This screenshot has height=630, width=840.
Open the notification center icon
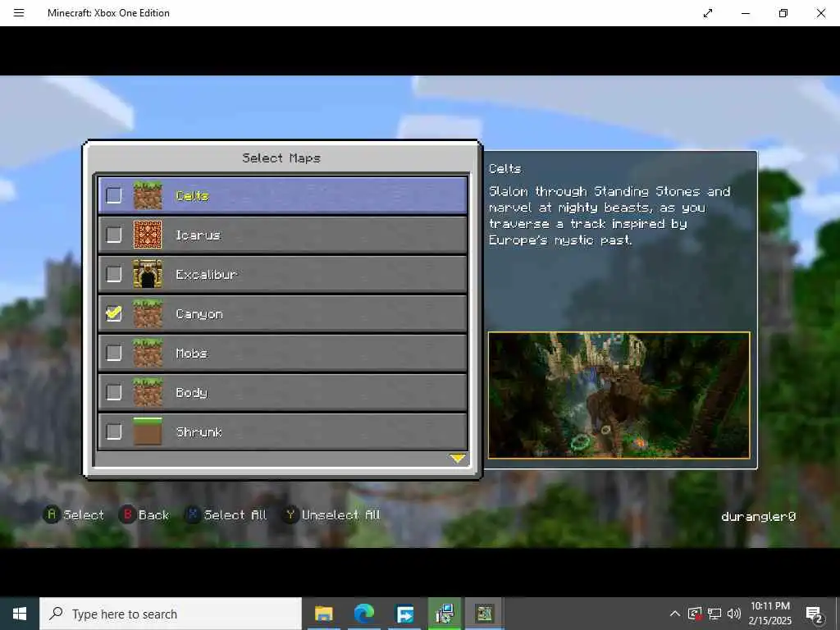coord(815,614)
